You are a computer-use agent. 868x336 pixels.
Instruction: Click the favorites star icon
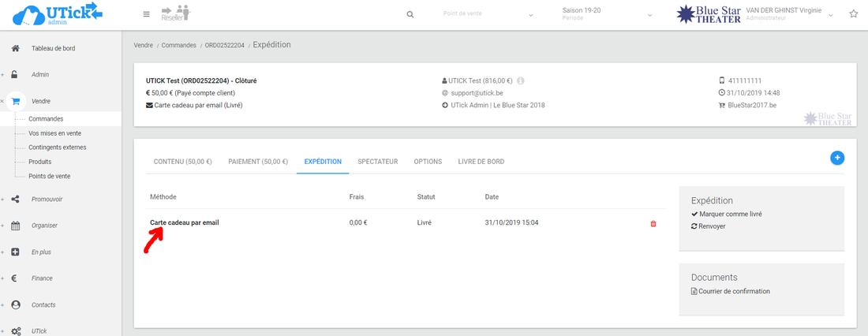853,14
